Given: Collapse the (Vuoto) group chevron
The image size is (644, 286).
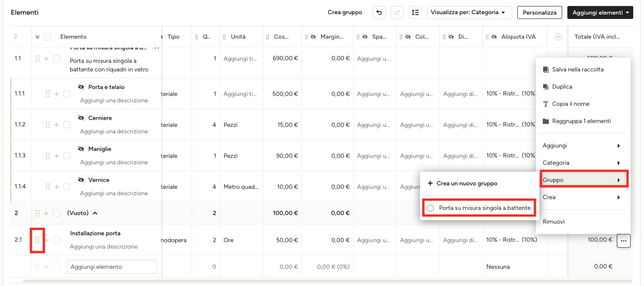Looking at the screenshot, I should (95, 213).
